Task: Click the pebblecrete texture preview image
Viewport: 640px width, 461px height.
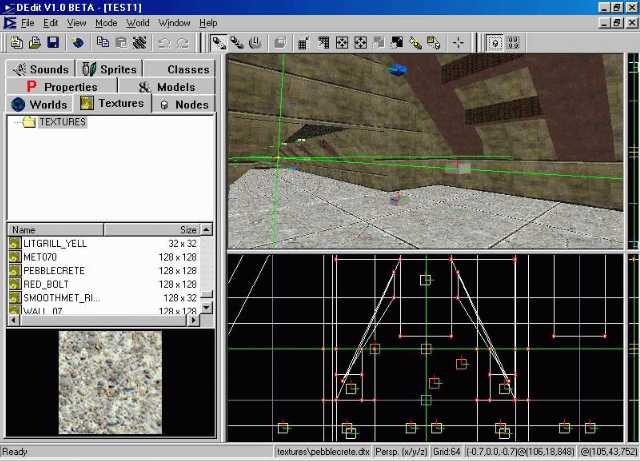Action: coord(110,383)
